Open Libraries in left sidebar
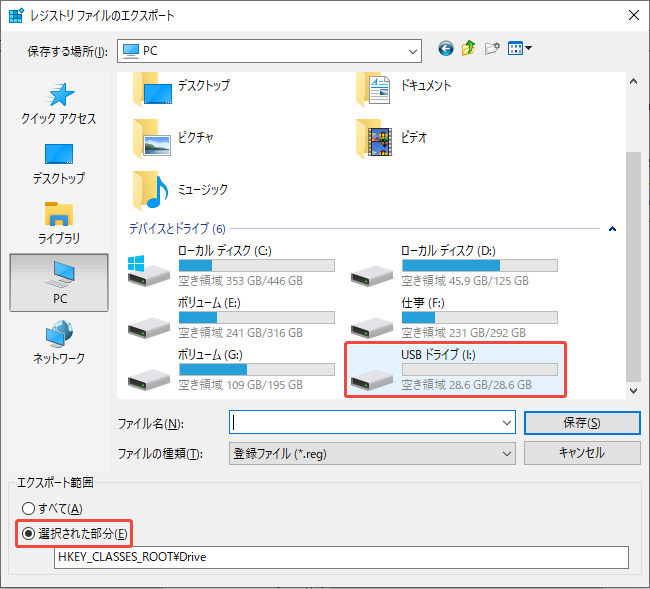650x589 pixels. tap(59, 223)
